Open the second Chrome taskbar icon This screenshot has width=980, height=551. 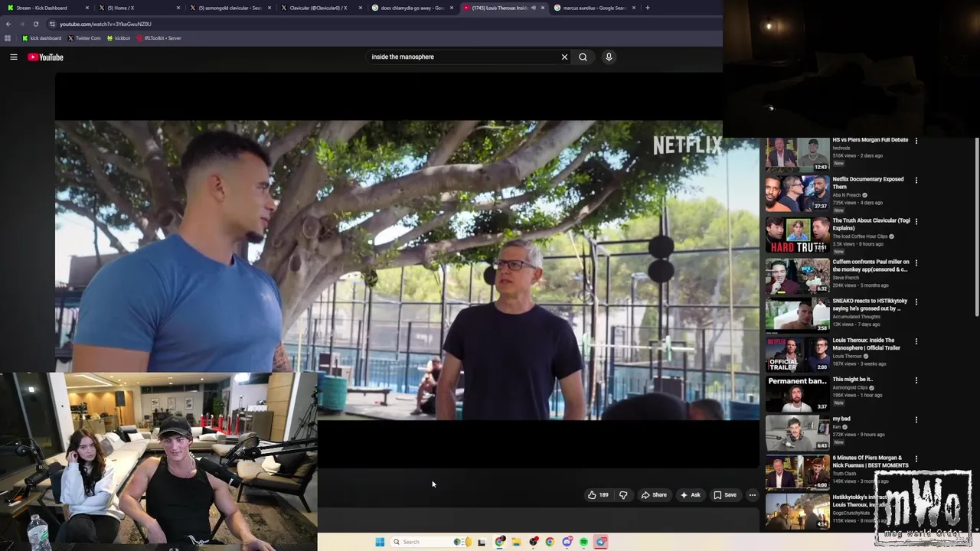pos(550,542)
